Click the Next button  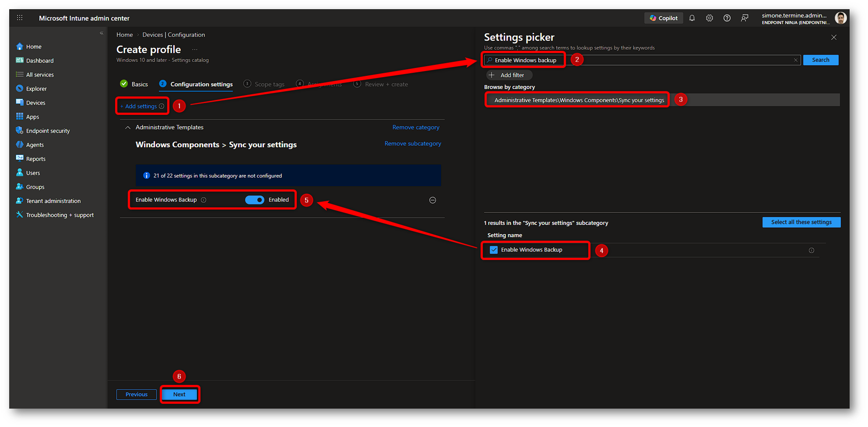(x=179, y=394)
